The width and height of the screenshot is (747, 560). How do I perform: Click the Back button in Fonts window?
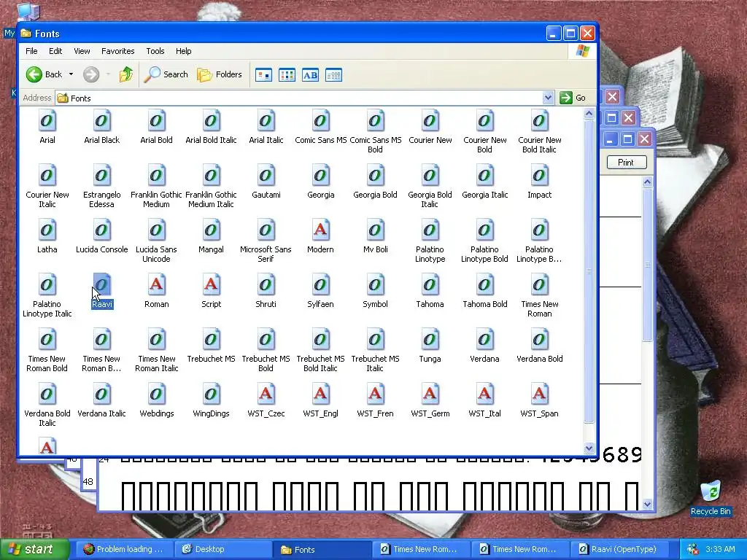pos(44,74)
